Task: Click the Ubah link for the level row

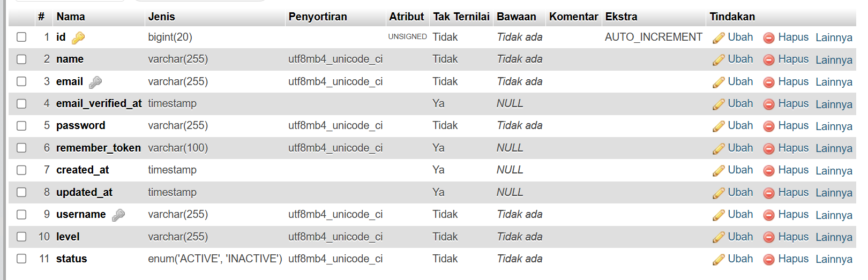Action: (740, 237)
